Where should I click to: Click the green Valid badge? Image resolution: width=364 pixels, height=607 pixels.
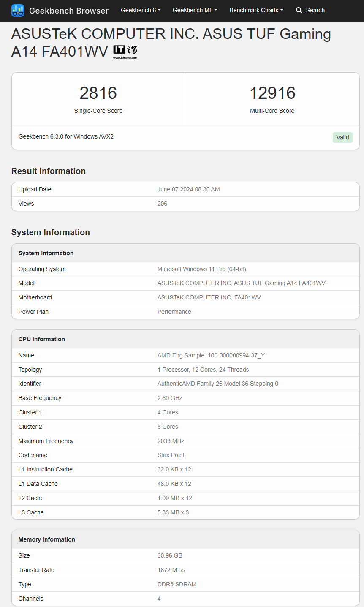(342, 137)
